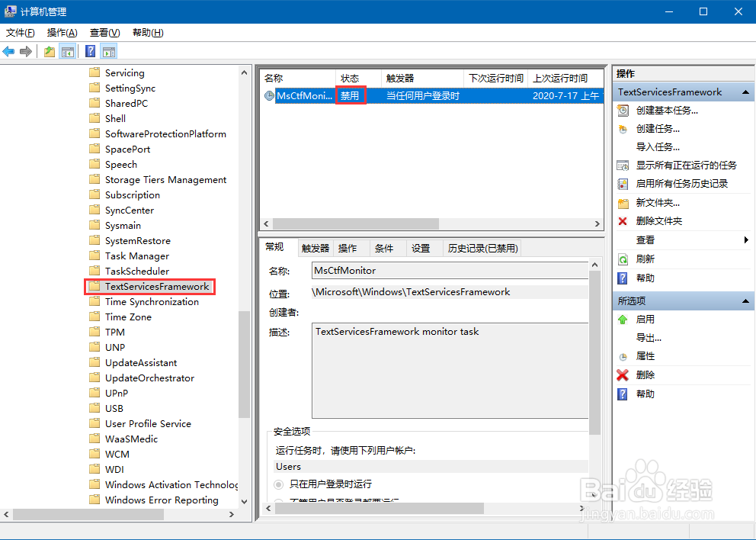
Task: Click the Help icon below the Refresh action
Action: tap(623, 278)
